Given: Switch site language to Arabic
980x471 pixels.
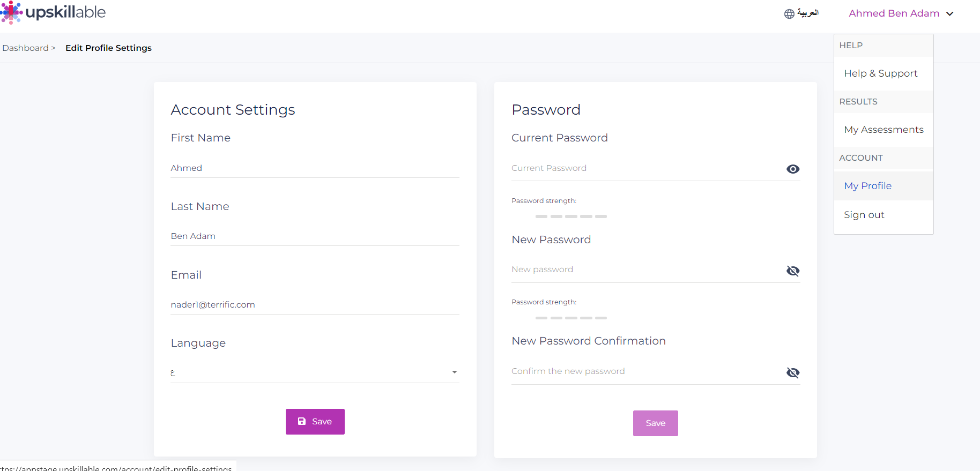Looking at the screenshot, I should pyautogui.click(x=807, y=13).
